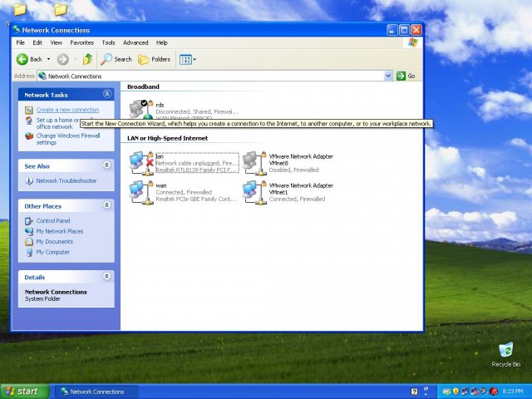This screenshot has width=532, height=399.
Task: Select the VMware VMnet8 adapter icon
Action: (x=254, y=163)
